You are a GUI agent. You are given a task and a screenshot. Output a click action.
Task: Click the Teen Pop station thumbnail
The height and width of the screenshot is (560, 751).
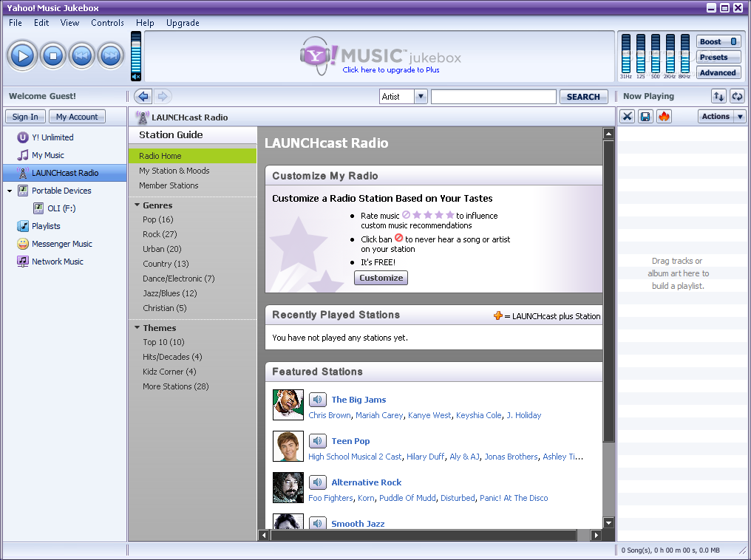tap(288, 446)
